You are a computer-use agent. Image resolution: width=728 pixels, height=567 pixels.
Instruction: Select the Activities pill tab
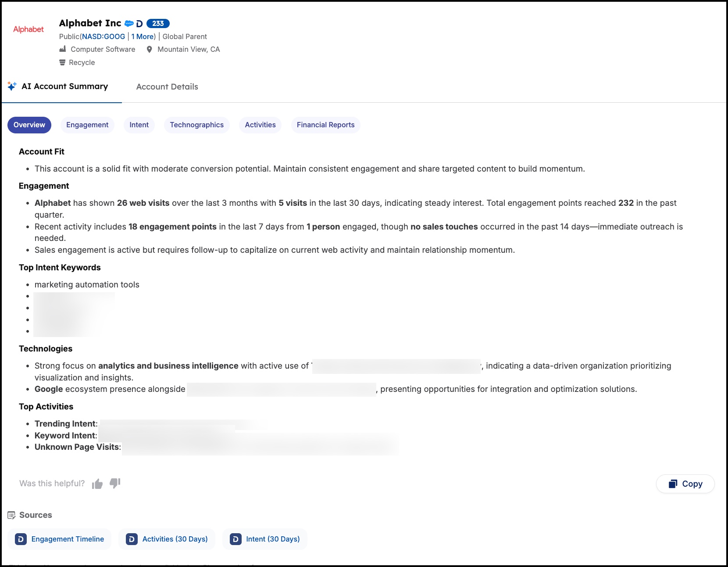(261, 125)
